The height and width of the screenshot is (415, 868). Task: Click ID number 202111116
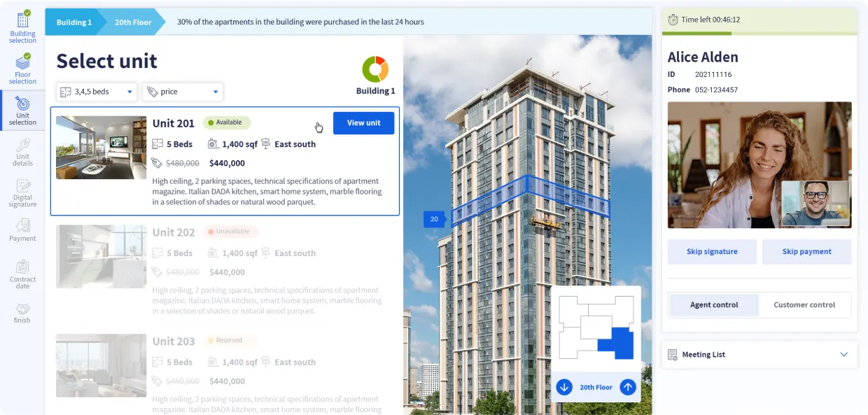[x=713, y=74]
